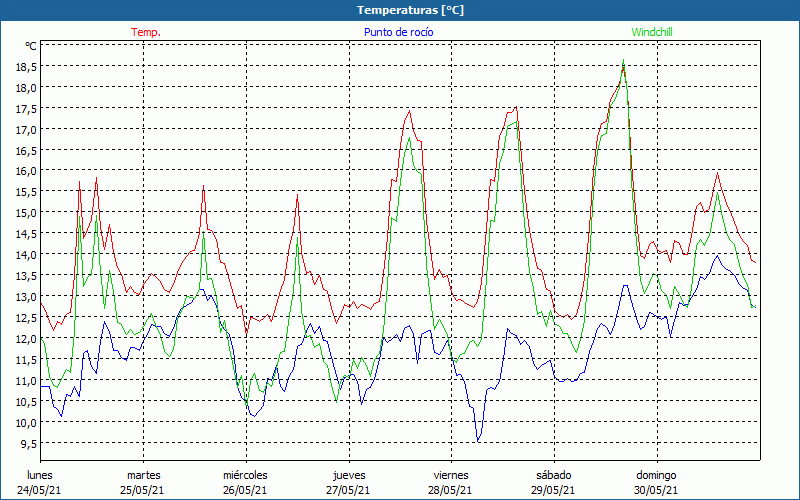Click the 16,0 y-axis value

coord(28,171)
